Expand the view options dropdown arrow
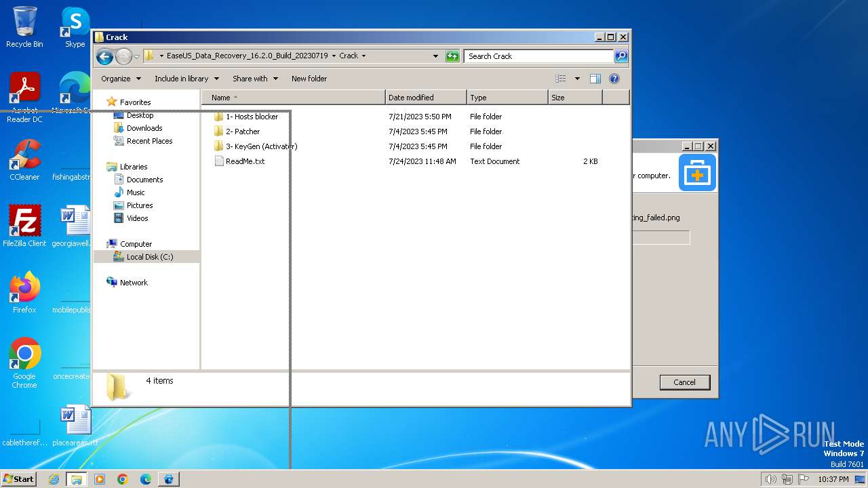This screenshot has width=868, height=488. (x=577, y=79)
